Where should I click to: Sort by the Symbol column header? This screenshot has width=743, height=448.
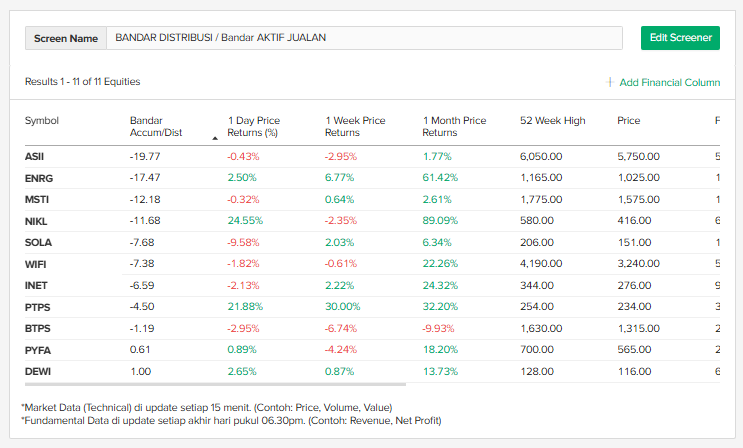click(42, 121)
